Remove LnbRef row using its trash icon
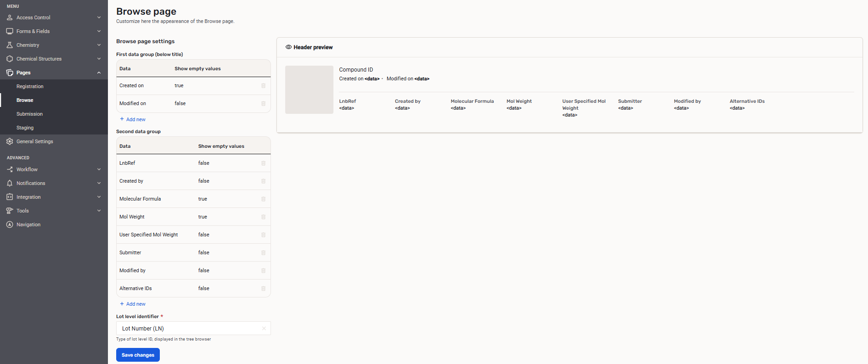 [x=263, y=163]
